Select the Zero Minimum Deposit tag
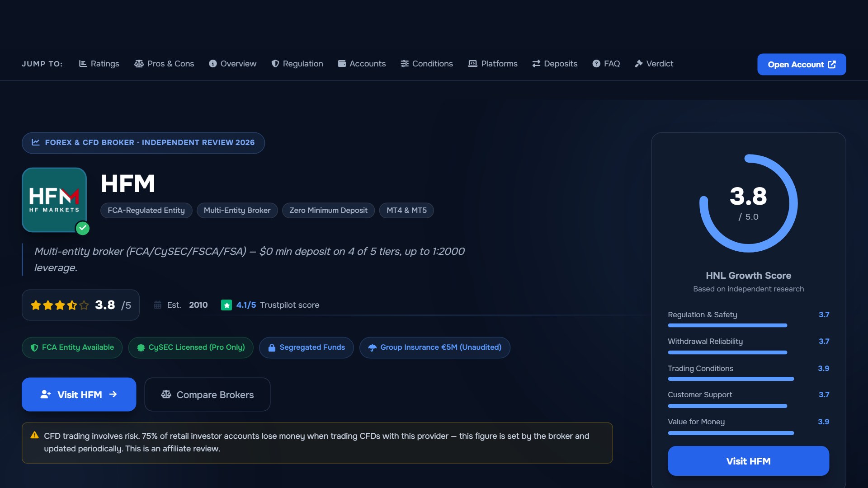Viewport: 868px width, 488px height. click(x=328, y=211)
